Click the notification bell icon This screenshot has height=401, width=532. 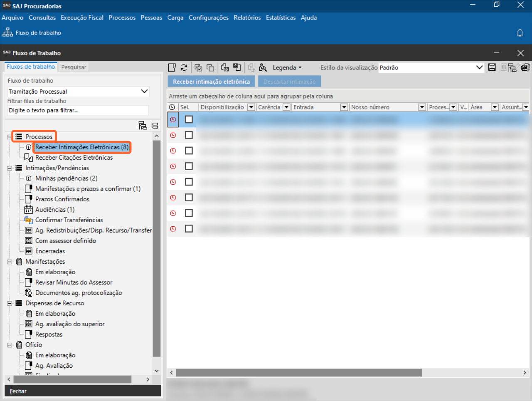pos(520,33)
